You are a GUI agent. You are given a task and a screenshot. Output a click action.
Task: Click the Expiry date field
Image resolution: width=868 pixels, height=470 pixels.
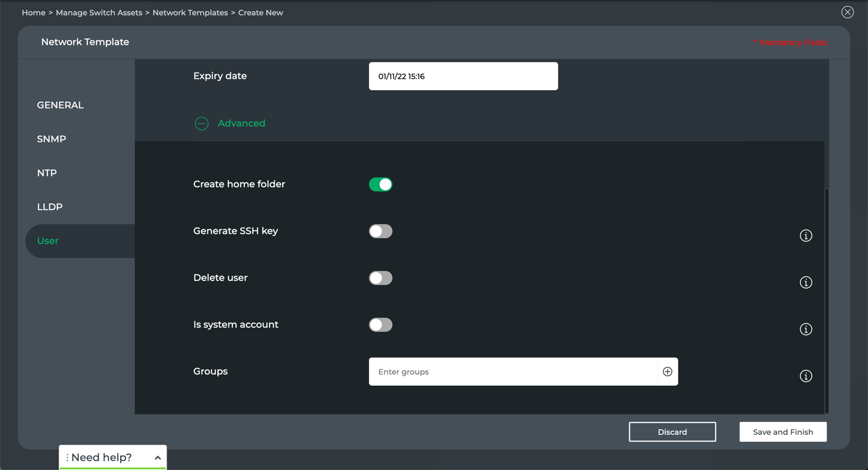[x=463, y=76]
